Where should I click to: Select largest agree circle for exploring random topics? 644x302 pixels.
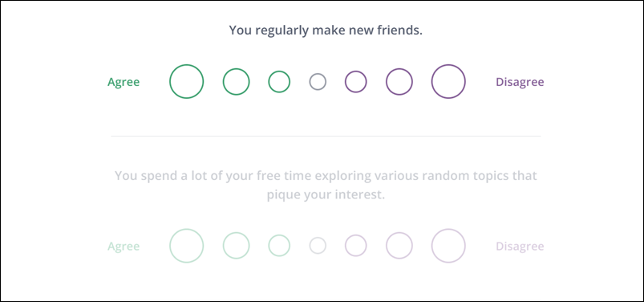click(187, 246)
